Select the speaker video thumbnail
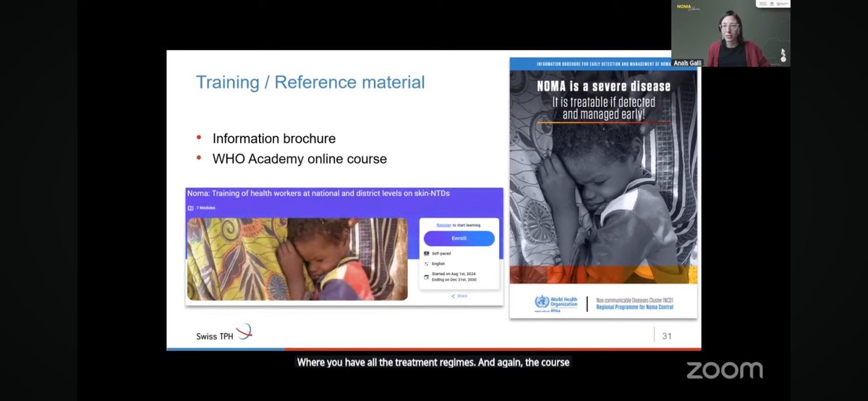Viewport: 868px width, 401px height. (731, 33)
